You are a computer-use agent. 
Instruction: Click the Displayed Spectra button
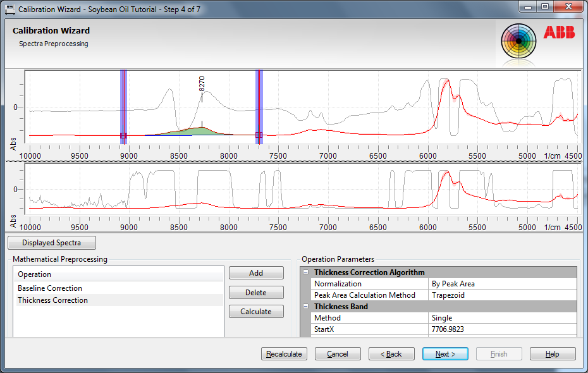point(51,243)
